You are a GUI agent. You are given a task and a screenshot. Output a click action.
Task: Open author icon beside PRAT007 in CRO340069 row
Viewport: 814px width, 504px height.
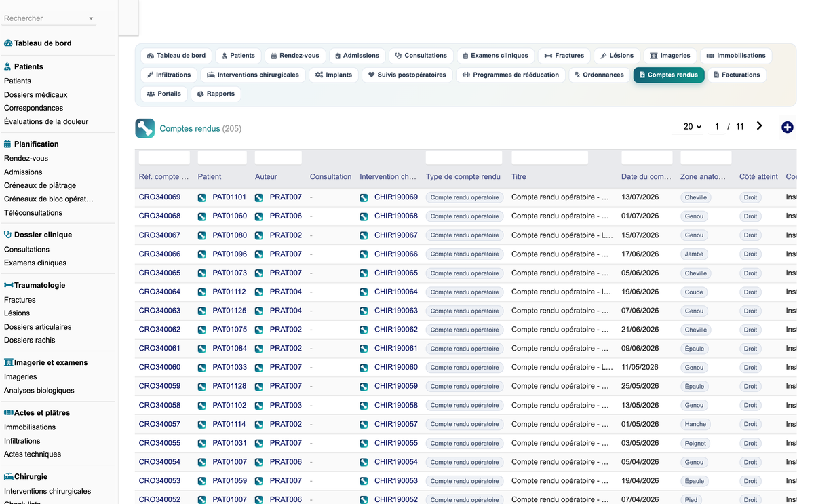click(259, 198)
